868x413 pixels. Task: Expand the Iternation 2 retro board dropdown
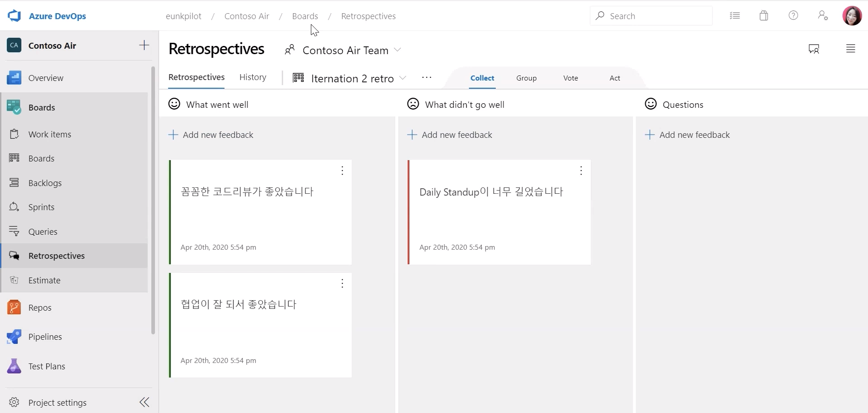[403, 78]
